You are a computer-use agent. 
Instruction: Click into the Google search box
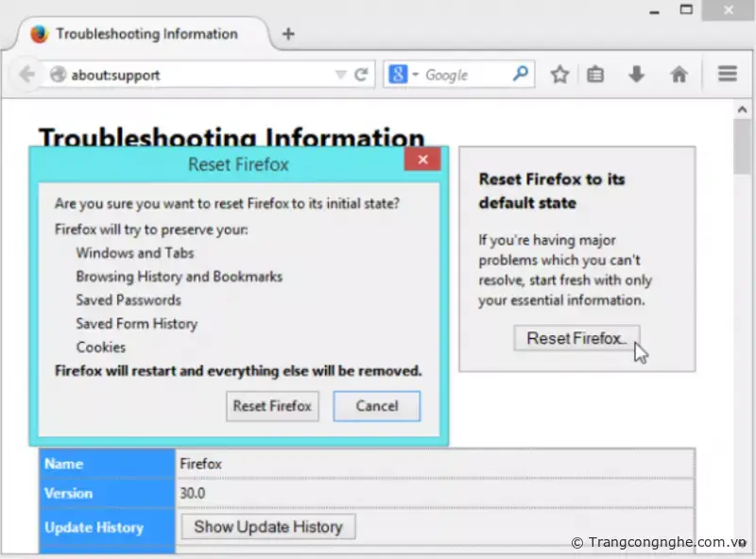coord(465,75)
